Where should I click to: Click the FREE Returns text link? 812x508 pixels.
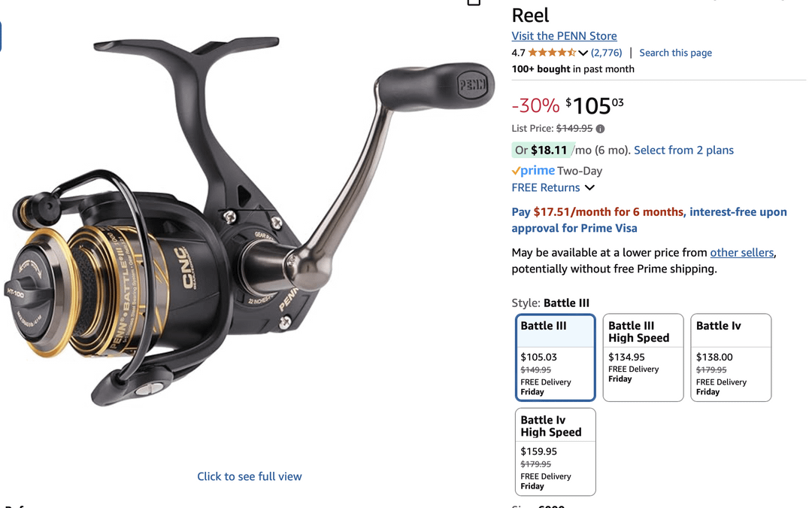(546, 187)
